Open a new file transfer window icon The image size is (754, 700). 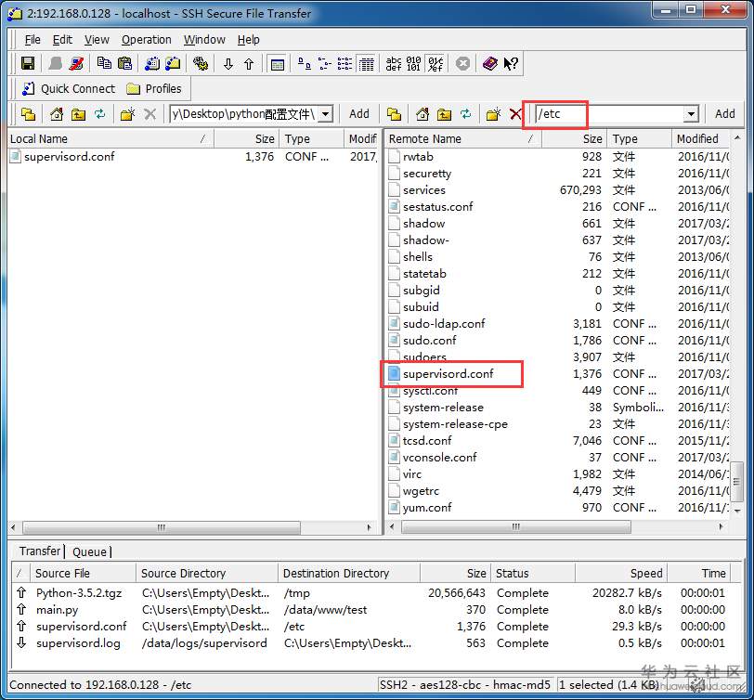click(173, 63)
